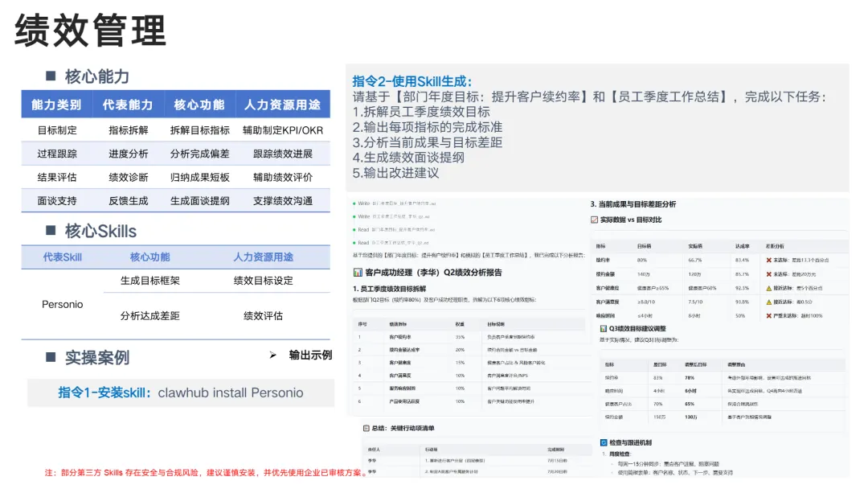Select the 目标制定 cell
Image resolution: width=868 pixels, height=489 pixels.
[57, 130]
